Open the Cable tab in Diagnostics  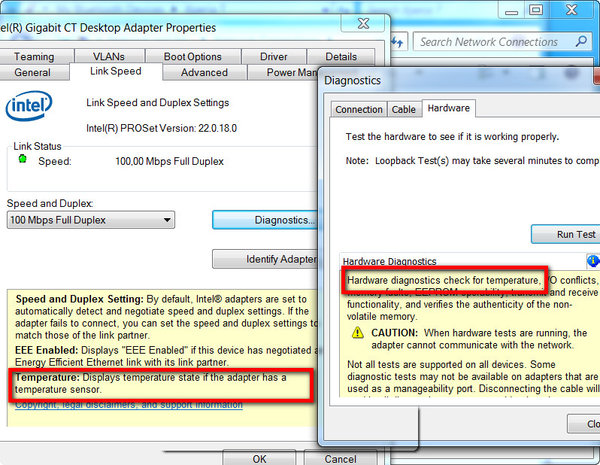[404, 109]
